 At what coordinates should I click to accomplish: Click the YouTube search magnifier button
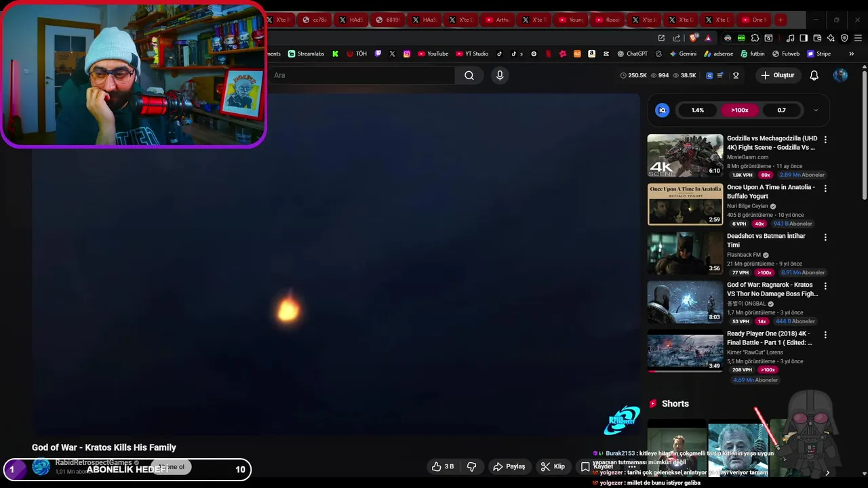(x=469, y=75)
